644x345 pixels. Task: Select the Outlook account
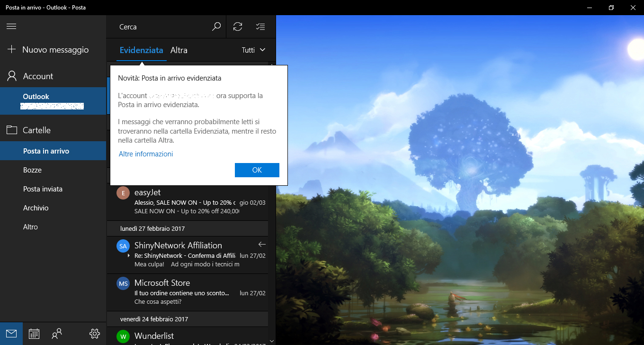click(x=53, y=101)
